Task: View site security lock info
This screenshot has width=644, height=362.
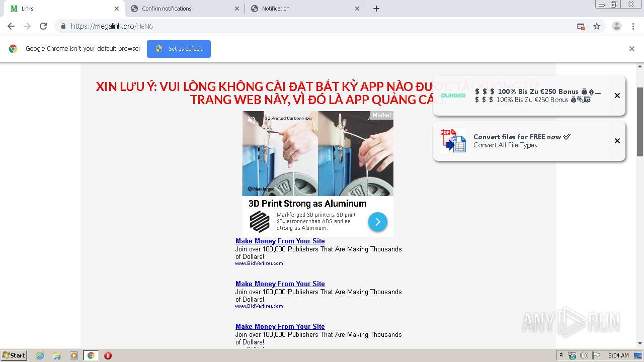Action: click(x=63, y=26)
